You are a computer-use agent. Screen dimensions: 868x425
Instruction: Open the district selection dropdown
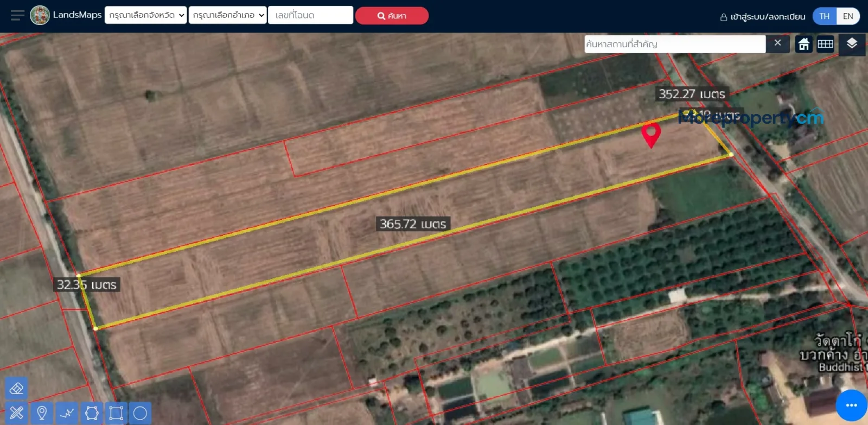click(x=228, y=15)
